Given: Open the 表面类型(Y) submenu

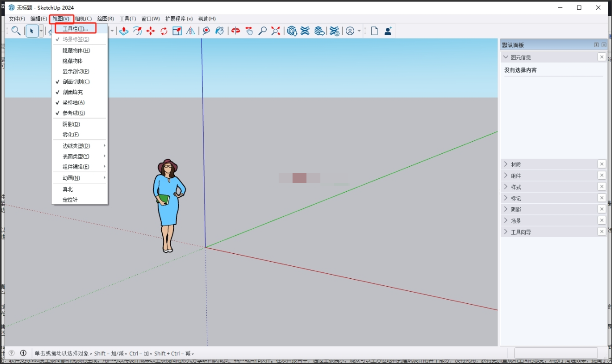Looking at the screenshot, I should (80, 156).
